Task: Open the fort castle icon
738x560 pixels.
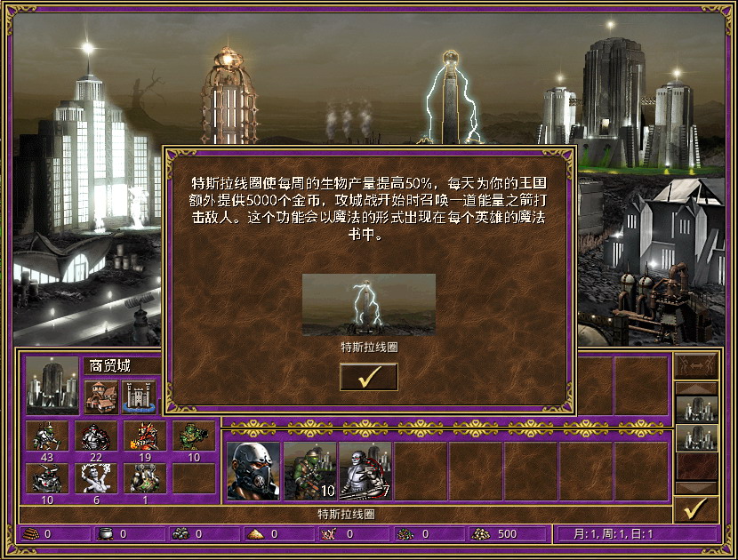Action: tap(139, 396)
